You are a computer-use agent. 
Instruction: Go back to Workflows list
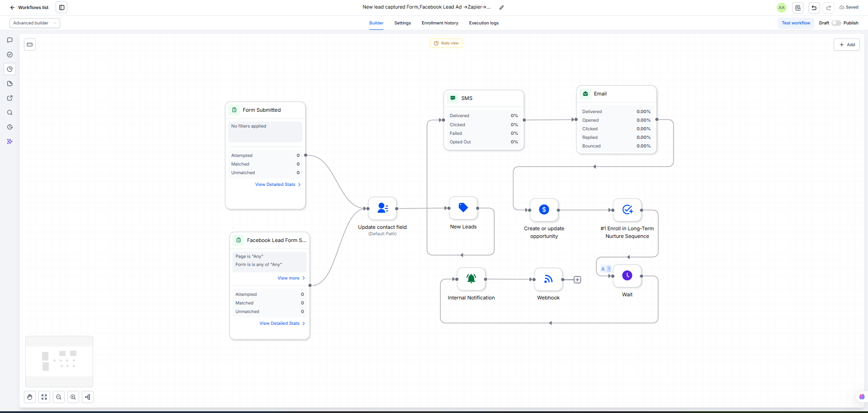click(x=29, y=7)
